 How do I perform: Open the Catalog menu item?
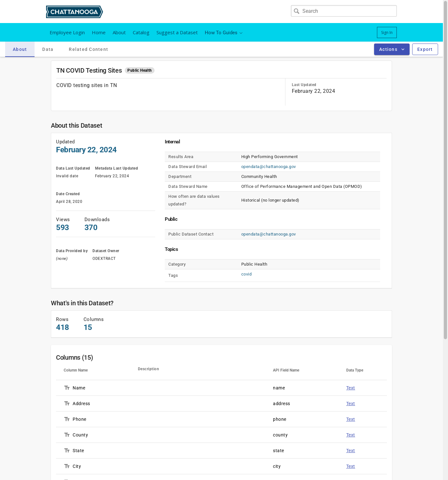(x=141, y=33)
